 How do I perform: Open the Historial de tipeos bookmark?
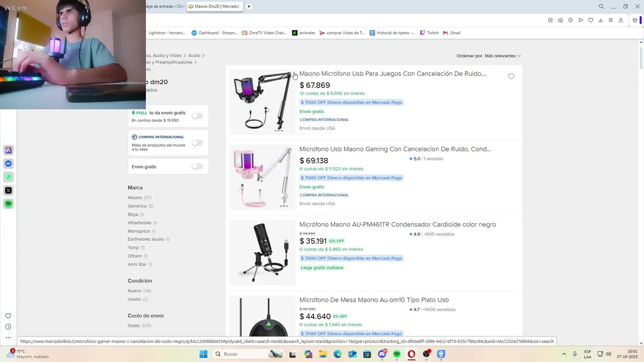point(392,33)
